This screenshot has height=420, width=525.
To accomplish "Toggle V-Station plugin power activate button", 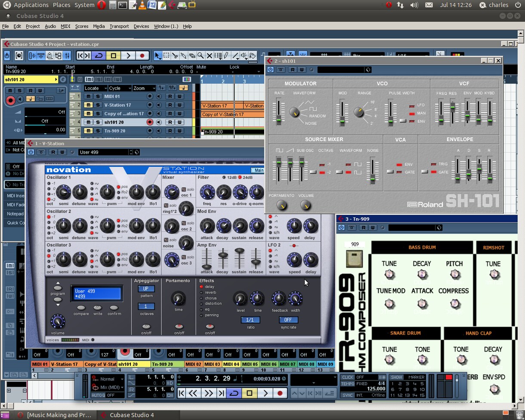I will (31, 152).
